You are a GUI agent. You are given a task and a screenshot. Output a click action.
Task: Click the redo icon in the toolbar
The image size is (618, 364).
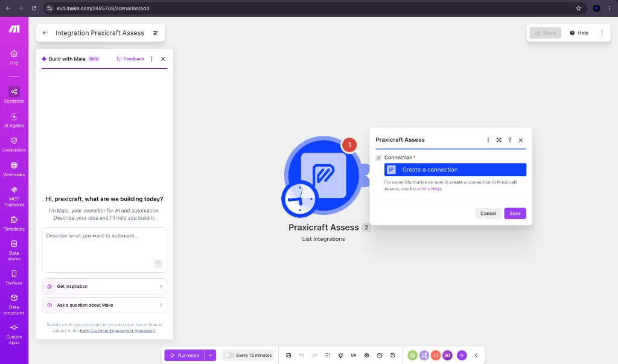[x=314, y=356]
